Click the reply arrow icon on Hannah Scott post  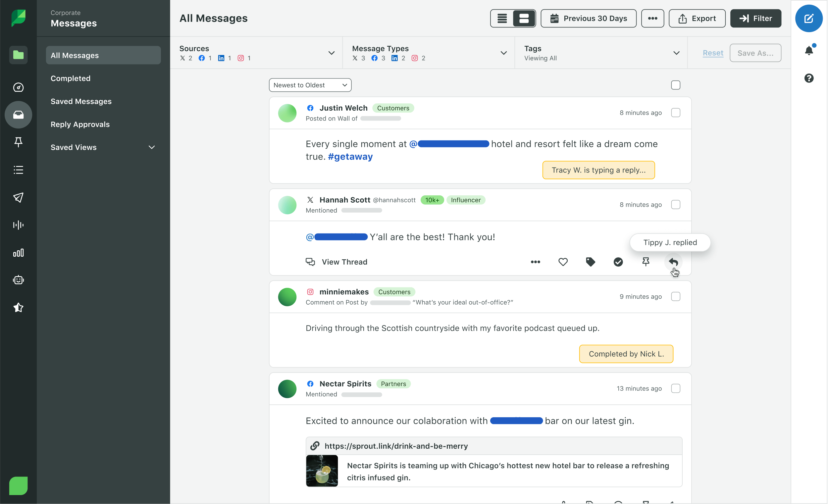(x=674, y=262)
